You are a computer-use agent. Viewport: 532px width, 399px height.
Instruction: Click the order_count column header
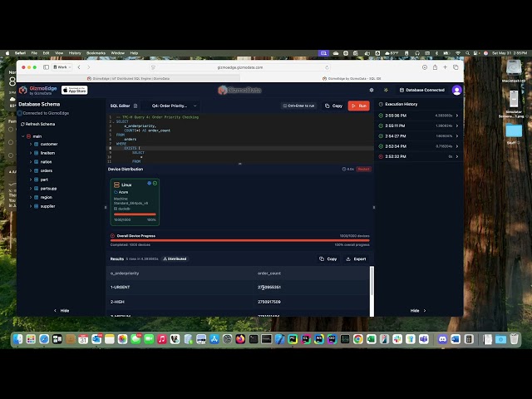tap(269, 273)
